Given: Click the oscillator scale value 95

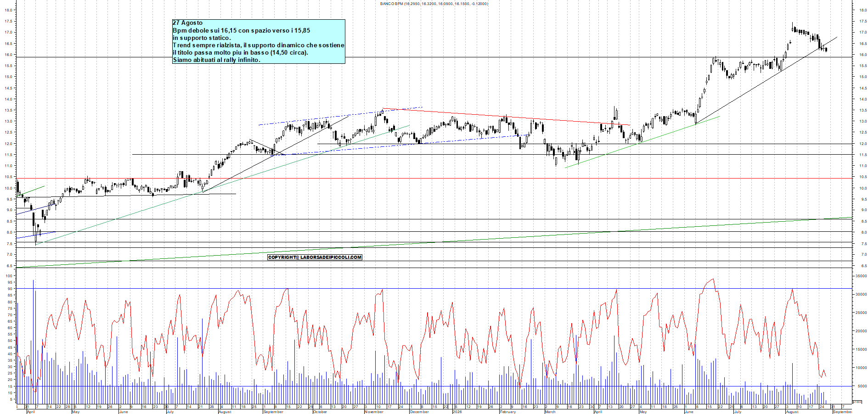Looking at the screenshot, I should (10, 282).
